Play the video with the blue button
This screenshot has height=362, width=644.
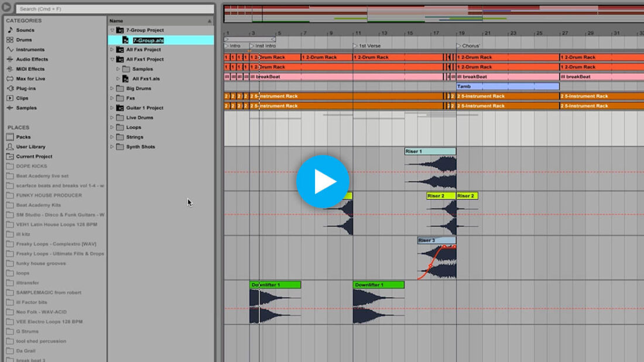point(323,181)
